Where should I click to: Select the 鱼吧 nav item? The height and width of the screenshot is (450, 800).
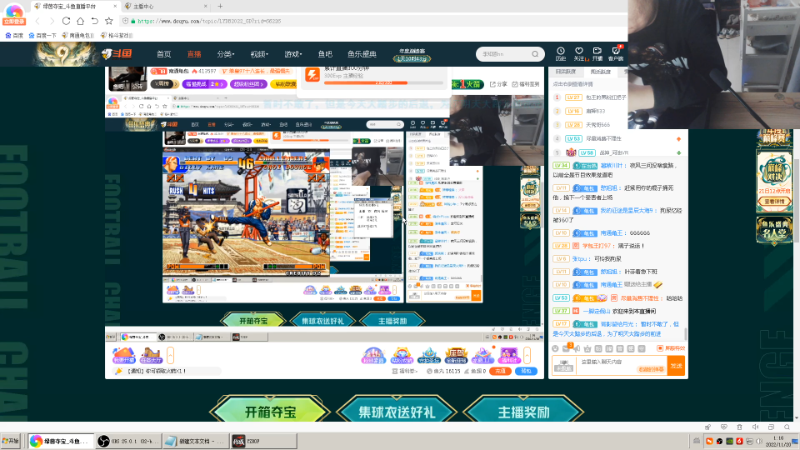[325, 54]
